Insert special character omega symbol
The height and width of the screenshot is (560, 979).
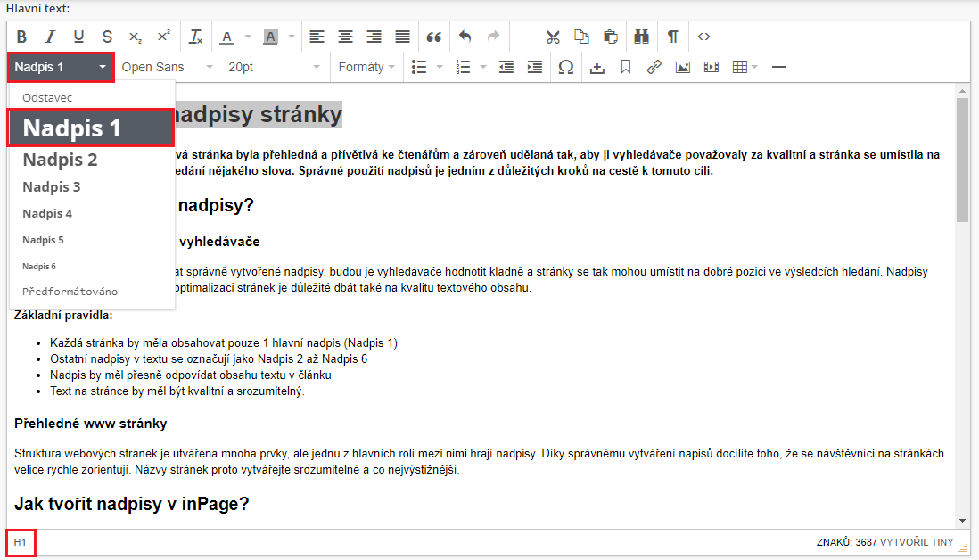pos(565,67)
